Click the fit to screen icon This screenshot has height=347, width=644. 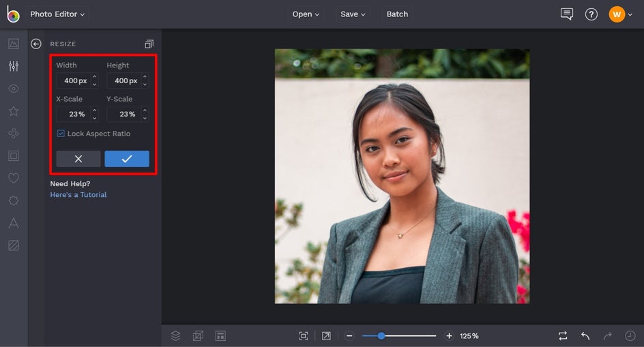(x=304, y=336)
